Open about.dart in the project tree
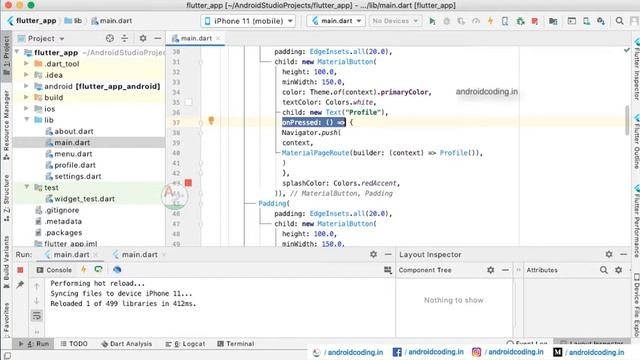640x360 pixels. (x=69, y=131)
